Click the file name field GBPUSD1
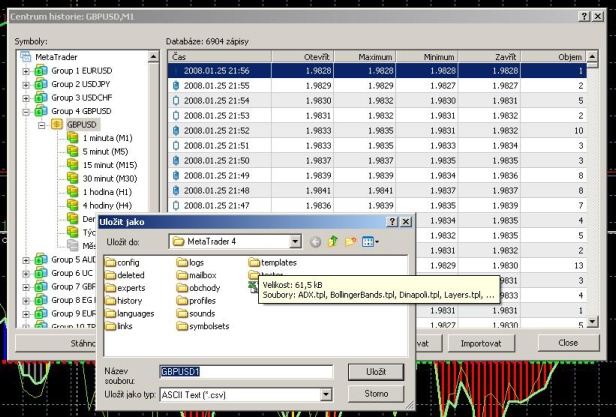The image size is (616, 417). point(246,371)
